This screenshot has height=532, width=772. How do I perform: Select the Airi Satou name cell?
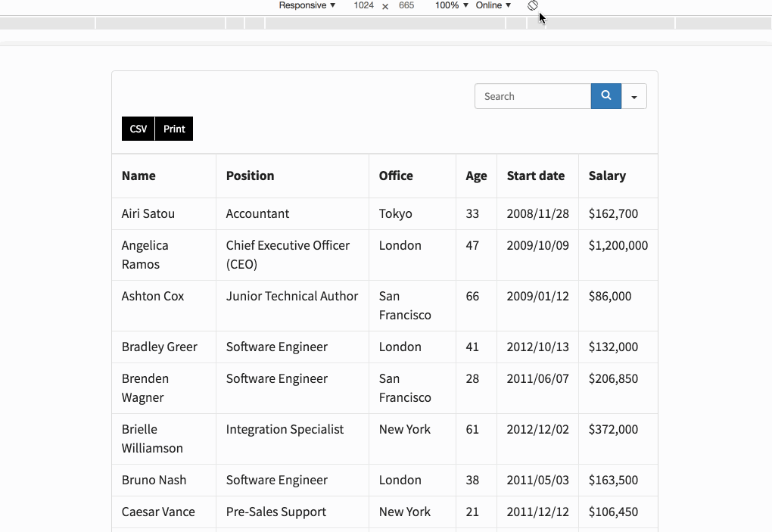[x=148, y=213]
